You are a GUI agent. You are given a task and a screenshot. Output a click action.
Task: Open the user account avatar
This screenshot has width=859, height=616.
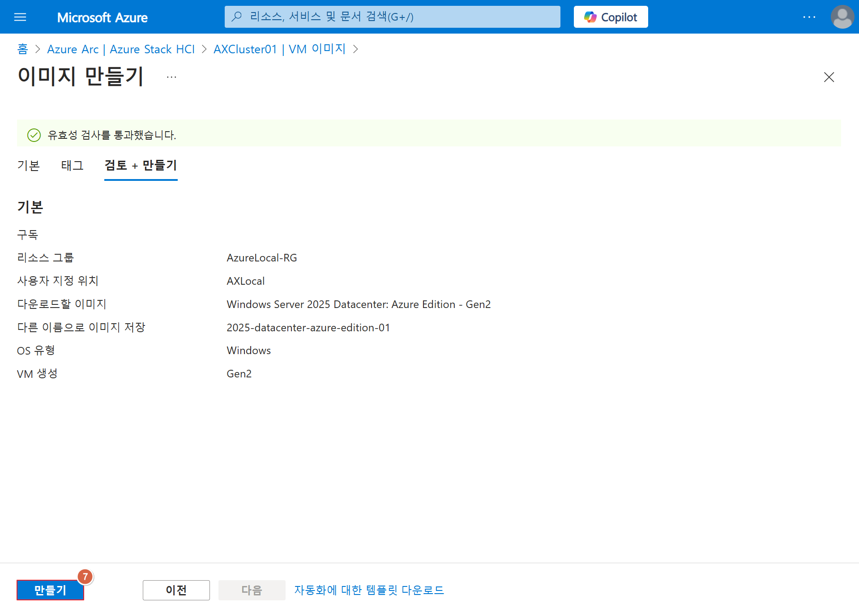[x=842, y=17]
